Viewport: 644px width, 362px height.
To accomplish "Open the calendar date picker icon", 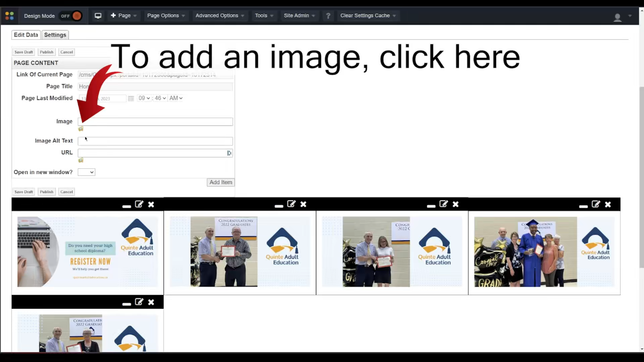I will tap(131, 99).
